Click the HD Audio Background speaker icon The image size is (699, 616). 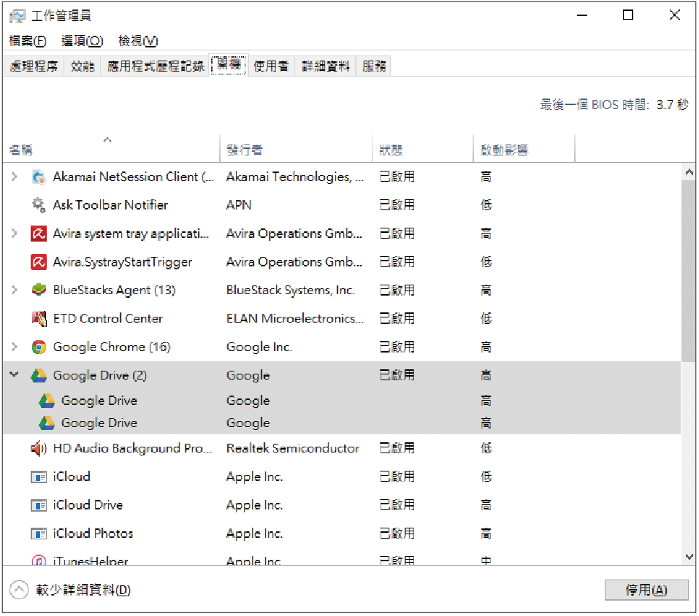39,449
